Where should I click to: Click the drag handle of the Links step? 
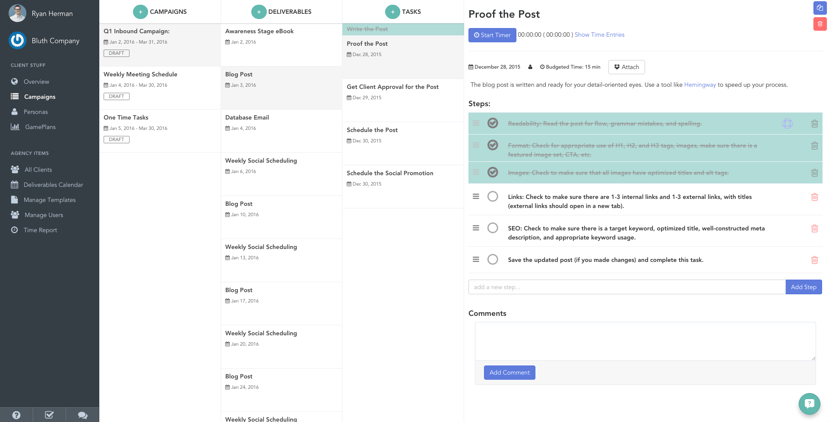click(x=476, y=196)
